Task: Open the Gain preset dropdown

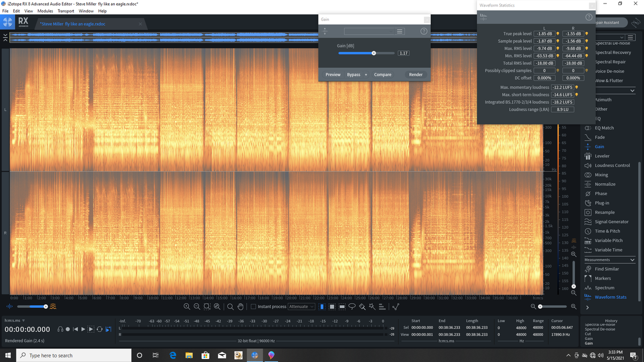Action: tap(369, 31)
